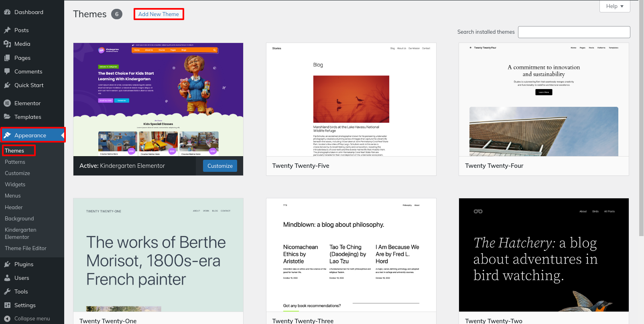Image resolution: width=644 pixels, height=324 pixels.
Task: Focus the Search installed themes field
Action: [x=574, y=32]
